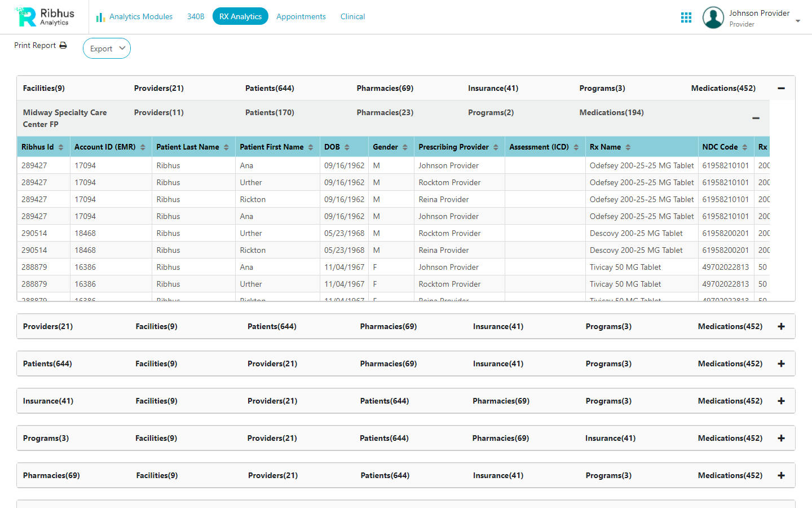
Task: Expand the Insurance(41) summary panel
Action: pyautogui.click(x=781, y=401)
